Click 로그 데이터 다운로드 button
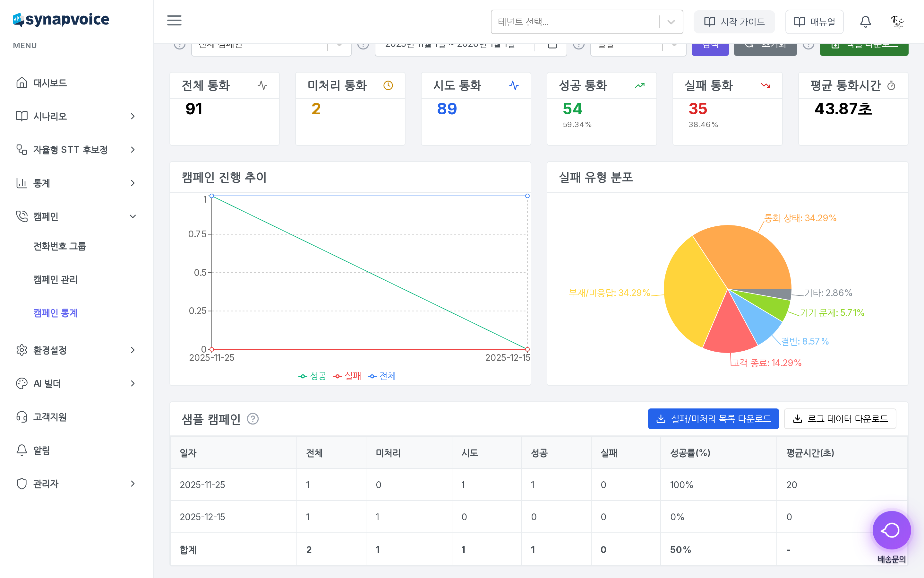924x578 pixels. (x=840, y=419)
